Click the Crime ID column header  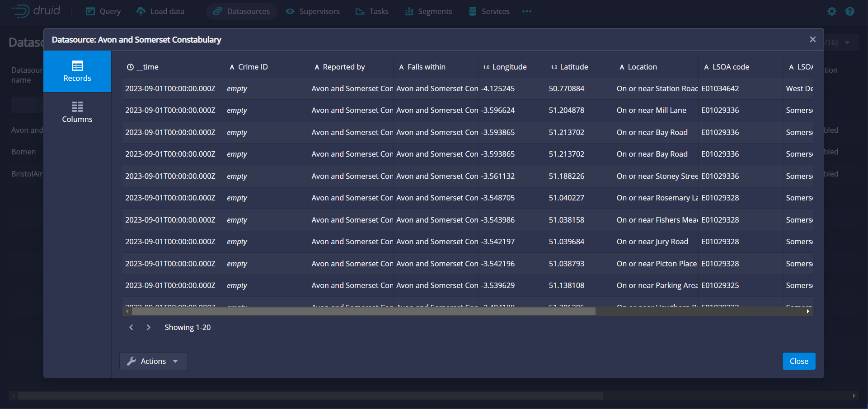click(x=266, y=67)
